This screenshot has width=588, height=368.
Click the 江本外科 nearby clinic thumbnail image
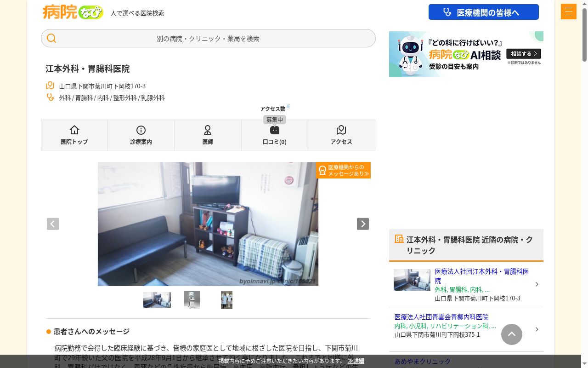click(x=412, y=280)
